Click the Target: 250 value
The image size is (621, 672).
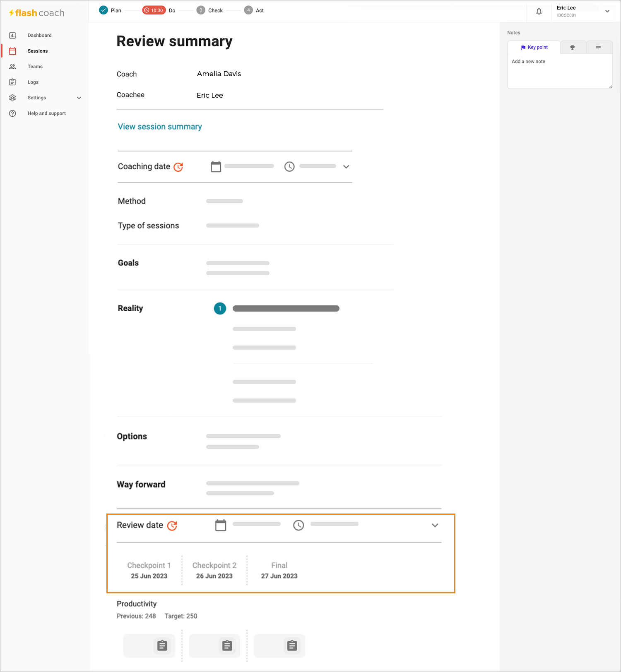point(181,616)
